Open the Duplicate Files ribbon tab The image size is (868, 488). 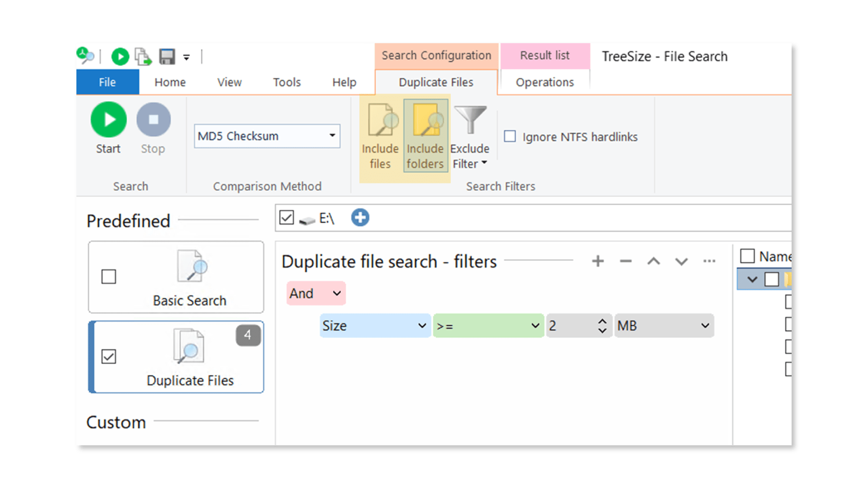[x=435, y=82]
